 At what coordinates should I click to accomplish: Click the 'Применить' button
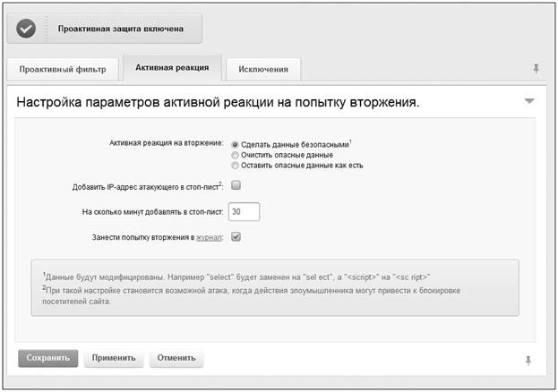[114, 359]
